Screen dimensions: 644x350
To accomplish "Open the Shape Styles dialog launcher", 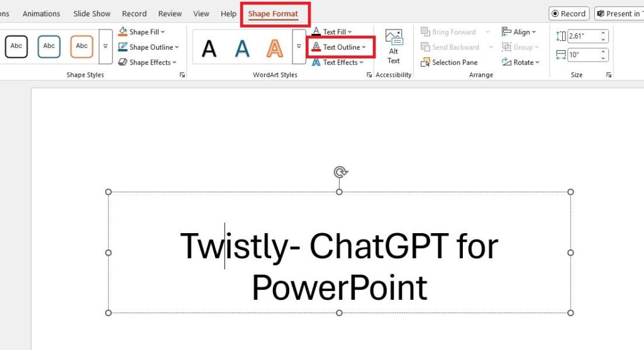I will pos(182,75).
